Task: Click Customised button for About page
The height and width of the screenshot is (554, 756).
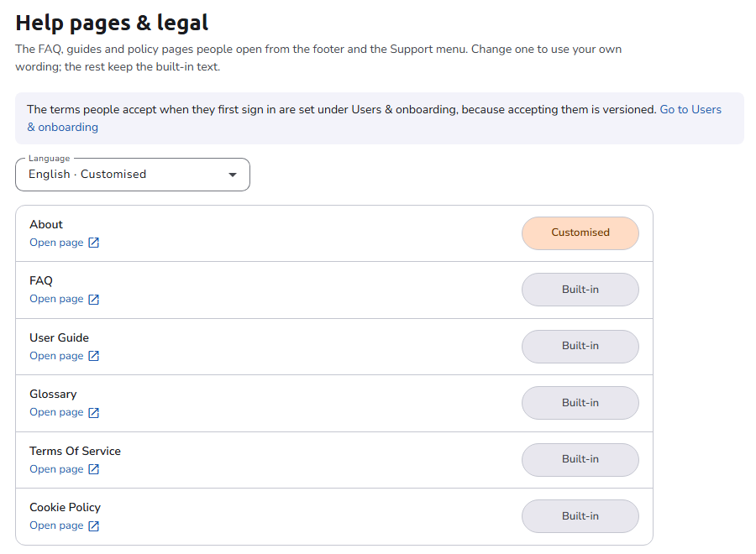Action: point(580,233)
